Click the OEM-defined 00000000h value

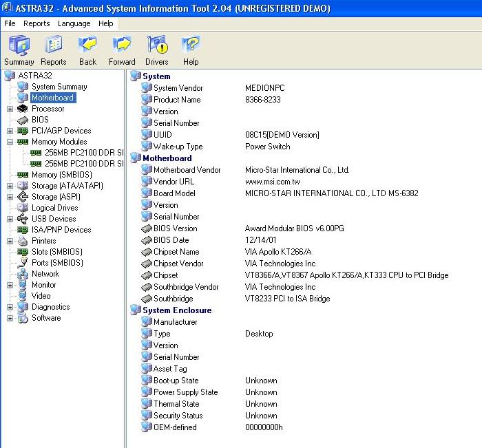[x=264, y=427]
